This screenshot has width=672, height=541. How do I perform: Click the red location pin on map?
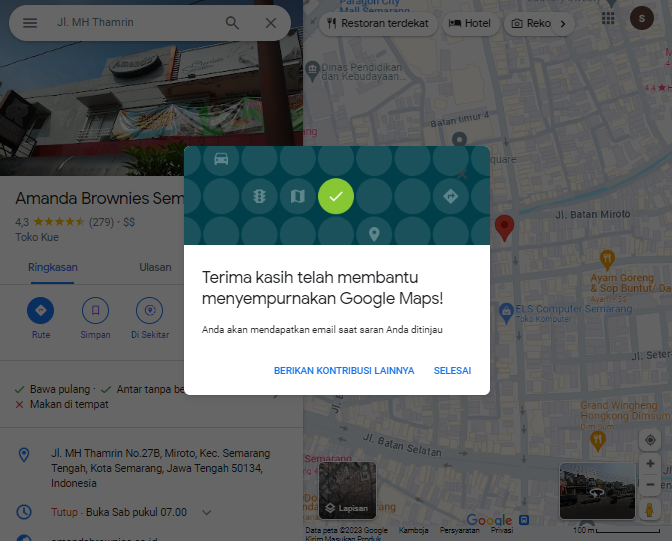click(504, 227)
